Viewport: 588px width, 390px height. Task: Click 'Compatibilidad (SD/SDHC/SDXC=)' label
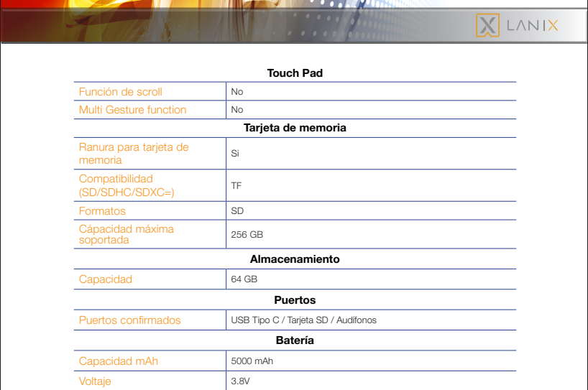click(x=127, y=185)
